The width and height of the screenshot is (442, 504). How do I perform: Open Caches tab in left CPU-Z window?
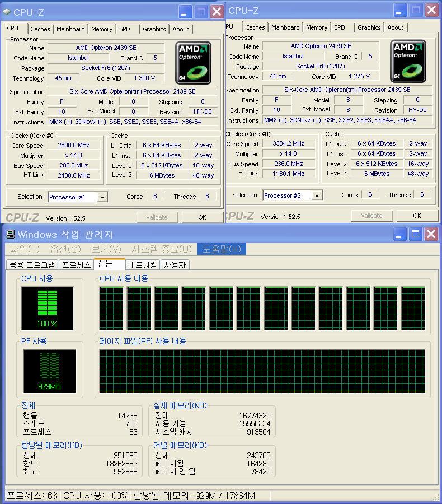click(40, 29)
